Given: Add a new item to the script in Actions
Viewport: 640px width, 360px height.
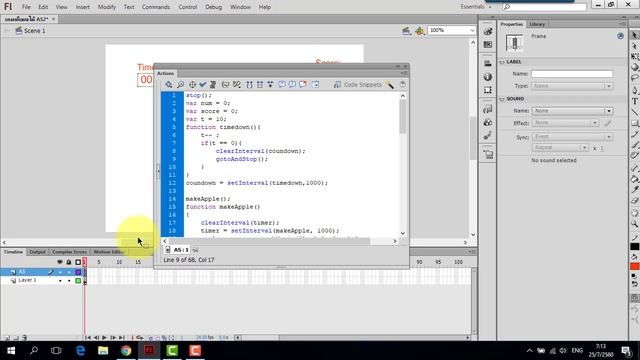Looking at the screenshot, I should click(169, 84).
